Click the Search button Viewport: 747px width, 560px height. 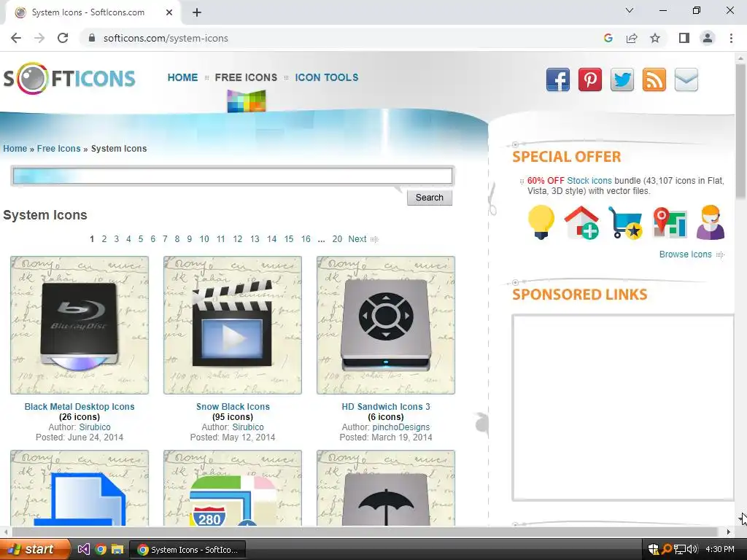click(429, 198)
